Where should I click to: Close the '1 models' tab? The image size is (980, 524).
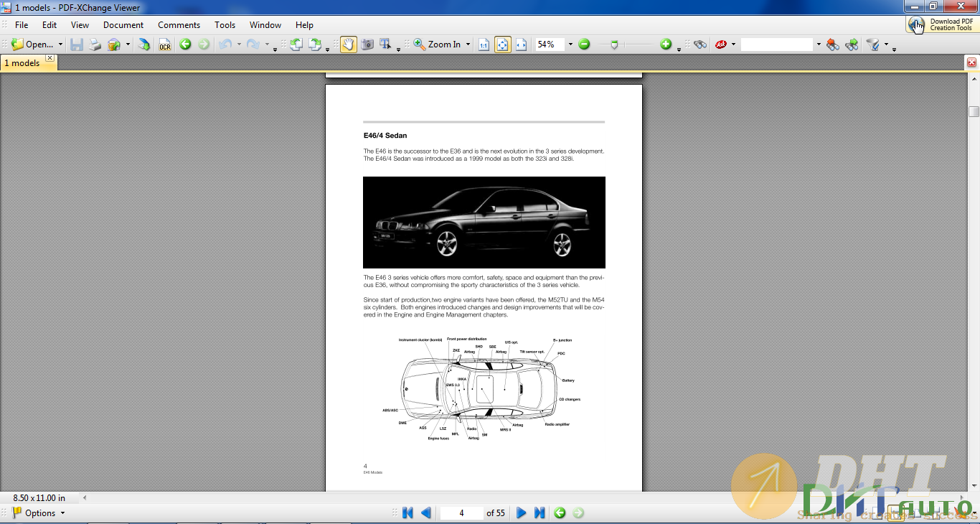pos(50,58)
